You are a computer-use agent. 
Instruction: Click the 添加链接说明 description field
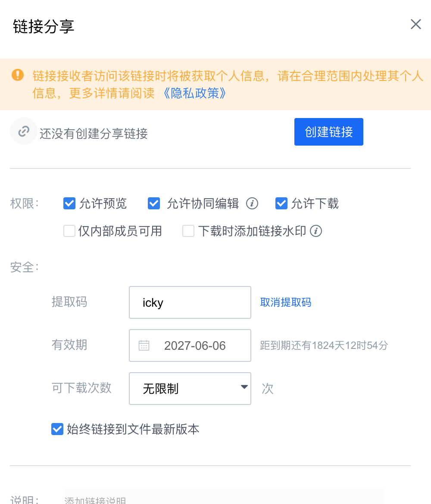(224, 497)
